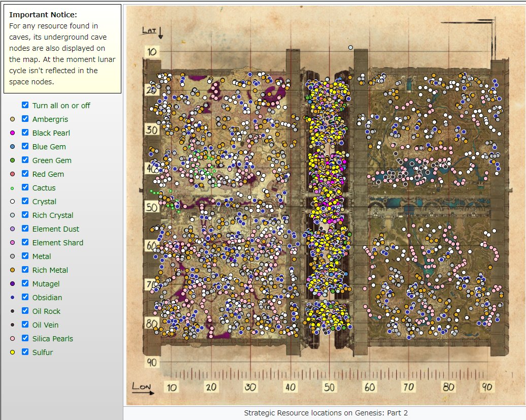Hide Crystal nodes via its checkbox
526x420 pixels.
click(25, 201)
